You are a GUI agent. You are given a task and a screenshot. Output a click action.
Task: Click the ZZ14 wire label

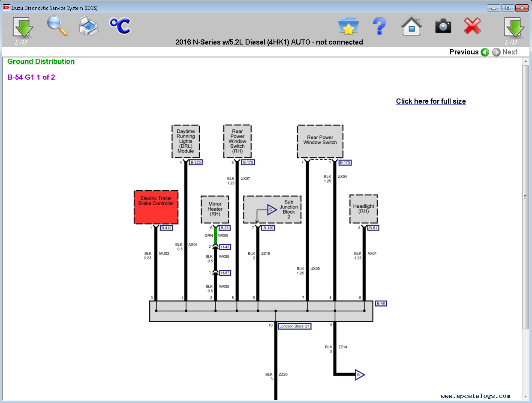click(x=343, y=347)
